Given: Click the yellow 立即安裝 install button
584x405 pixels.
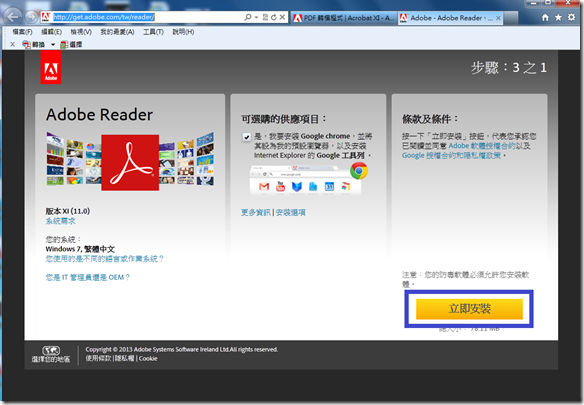Looking at the screenshot, I should (x=469, y=309).
